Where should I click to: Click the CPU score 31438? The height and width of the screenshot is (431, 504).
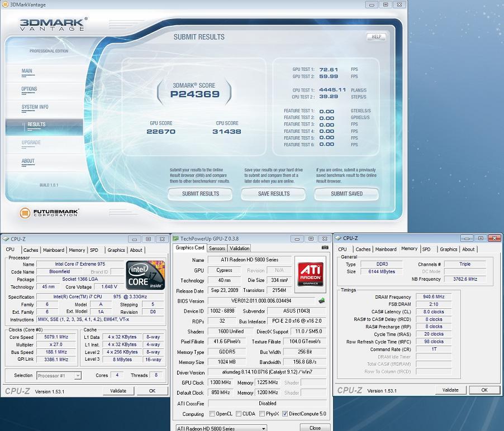click(227, 132)
